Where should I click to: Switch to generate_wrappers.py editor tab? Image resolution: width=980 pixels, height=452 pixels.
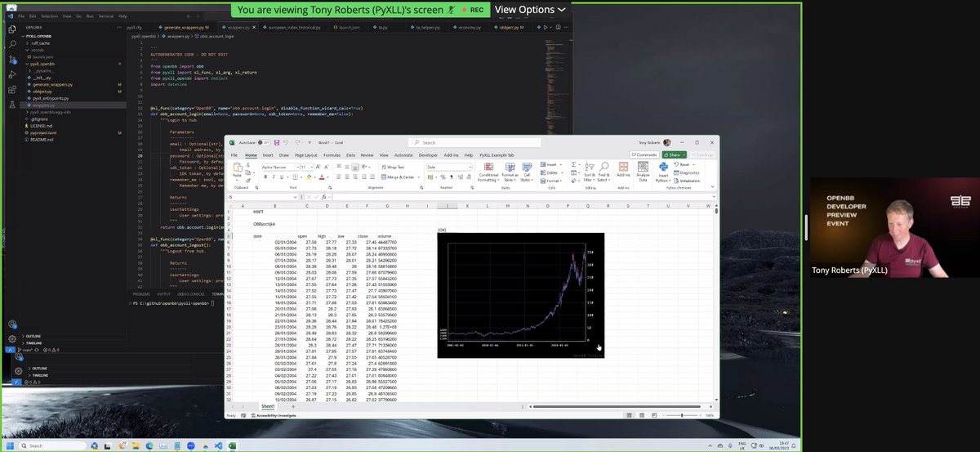[x=185, y=27]
